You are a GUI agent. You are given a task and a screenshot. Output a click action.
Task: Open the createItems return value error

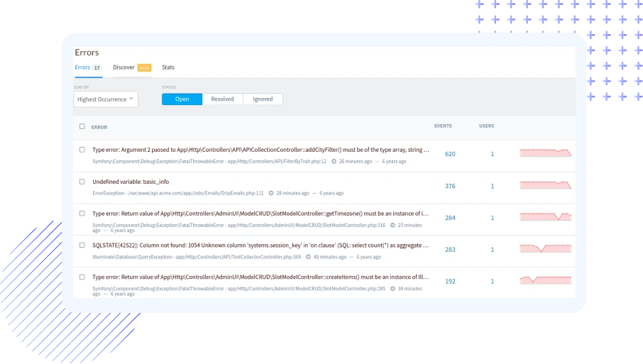point(260,277)
